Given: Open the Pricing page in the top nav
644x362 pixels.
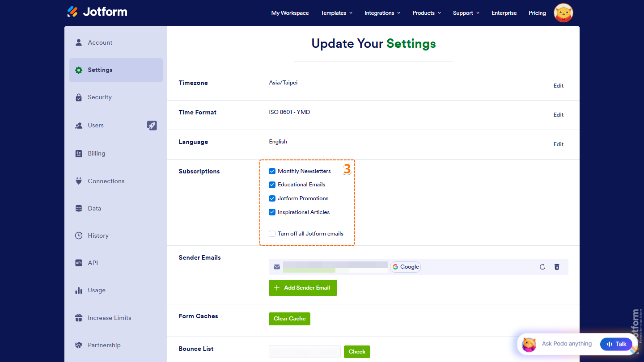Looking at the screenshot, I should tap(537, 13).
